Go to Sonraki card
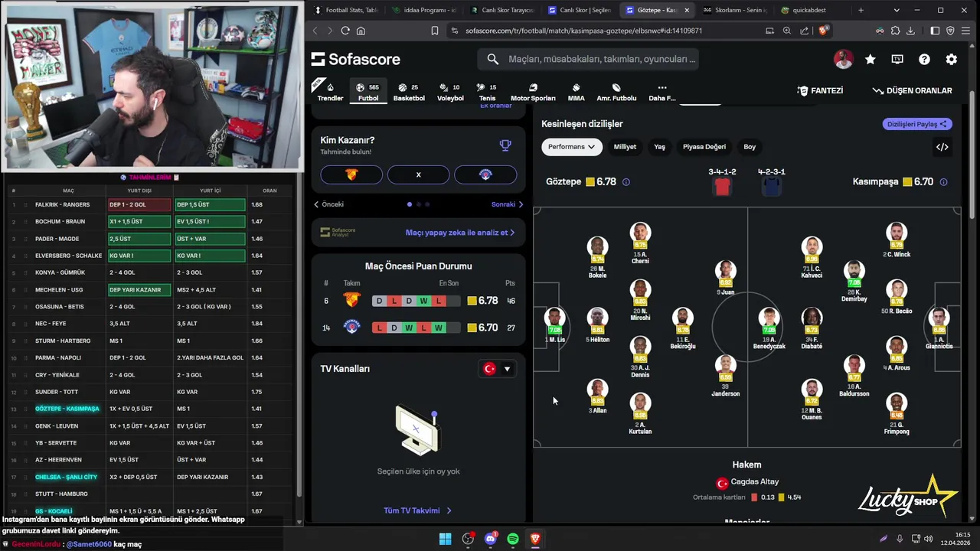The height and width of the screenshot is (551, 980). coord(508,204)
